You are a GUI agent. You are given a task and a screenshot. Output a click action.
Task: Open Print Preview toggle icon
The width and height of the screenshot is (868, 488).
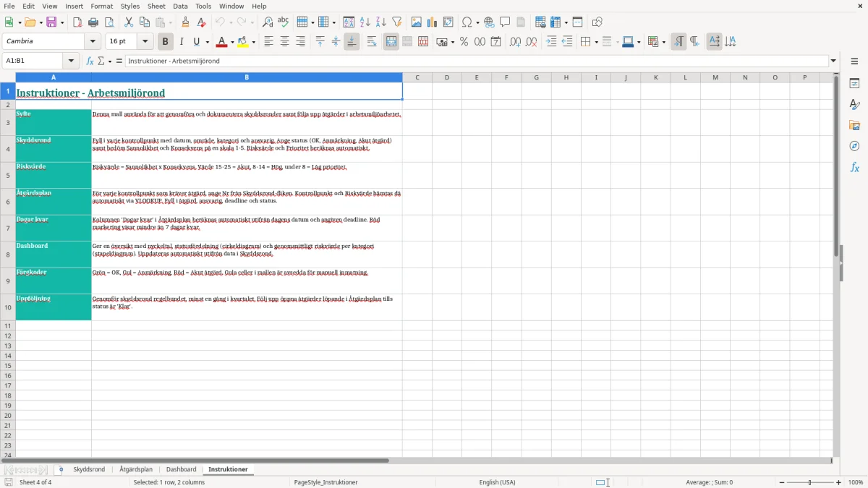pos(109,22)
